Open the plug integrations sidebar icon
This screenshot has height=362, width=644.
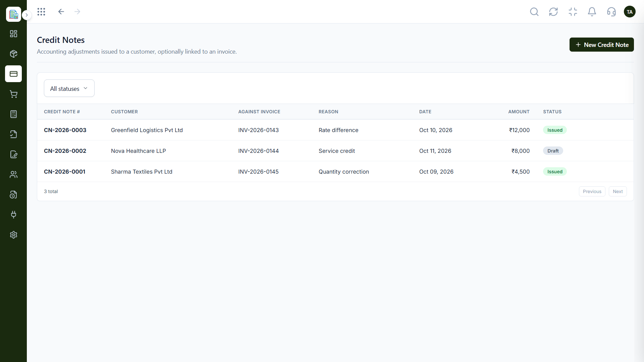(x=13, y=215)
